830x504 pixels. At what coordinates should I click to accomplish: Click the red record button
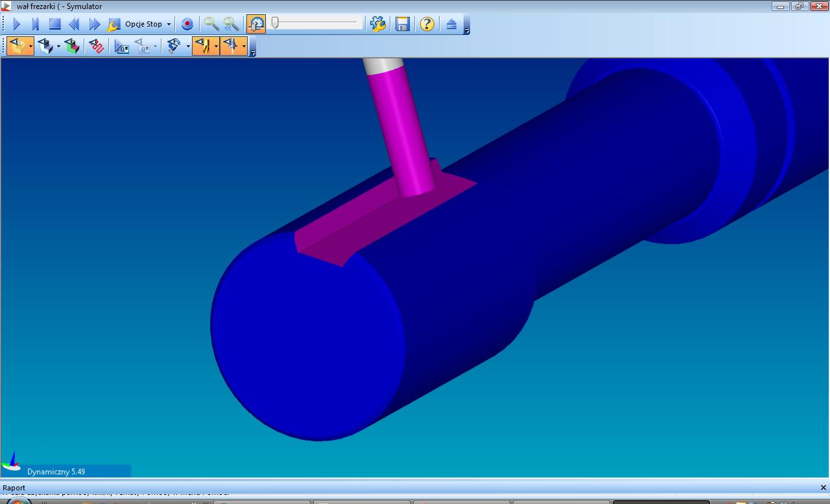187,25
